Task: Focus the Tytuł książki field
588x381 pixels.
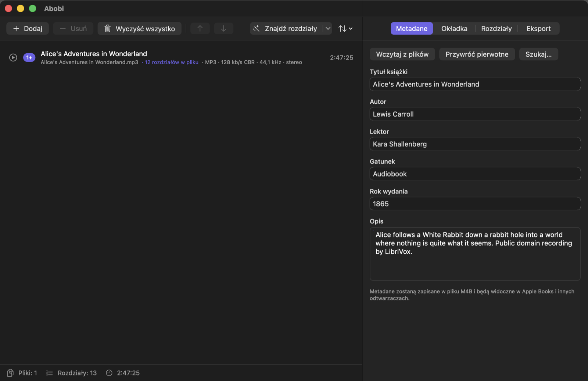Action: (x=475, y=84)
